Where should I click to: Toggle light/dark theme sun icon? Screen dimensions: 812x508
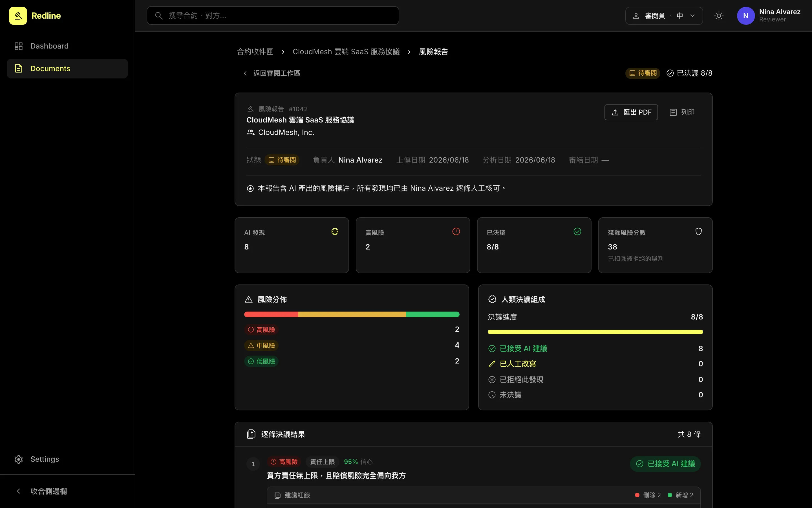point(719,16)
